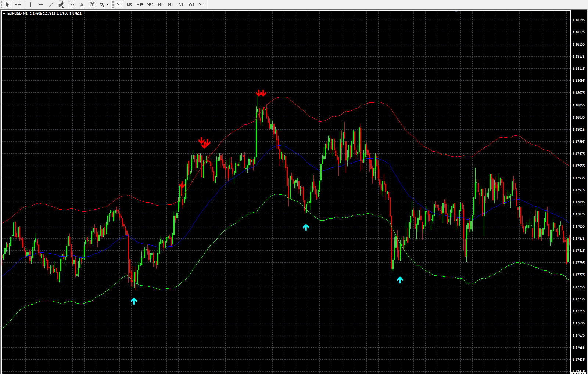Set timeframe to M30
Screen dimensions: 588x374
[150, 4]
